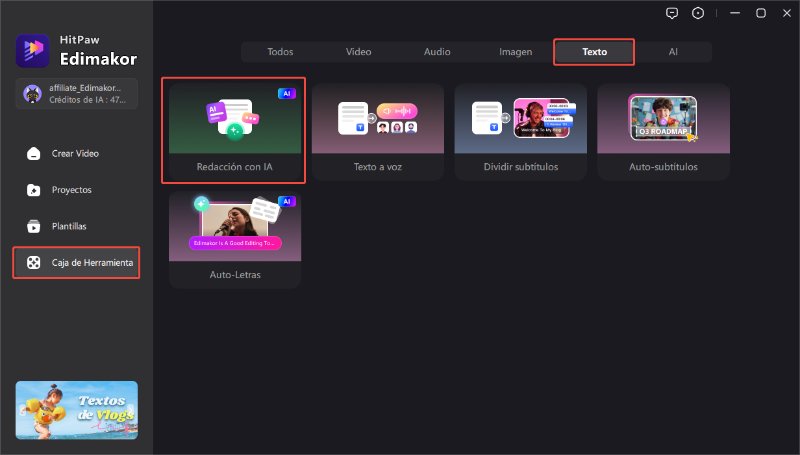
Task: Open Texto a voz tool thumbnail
Action: pos(378,119)
